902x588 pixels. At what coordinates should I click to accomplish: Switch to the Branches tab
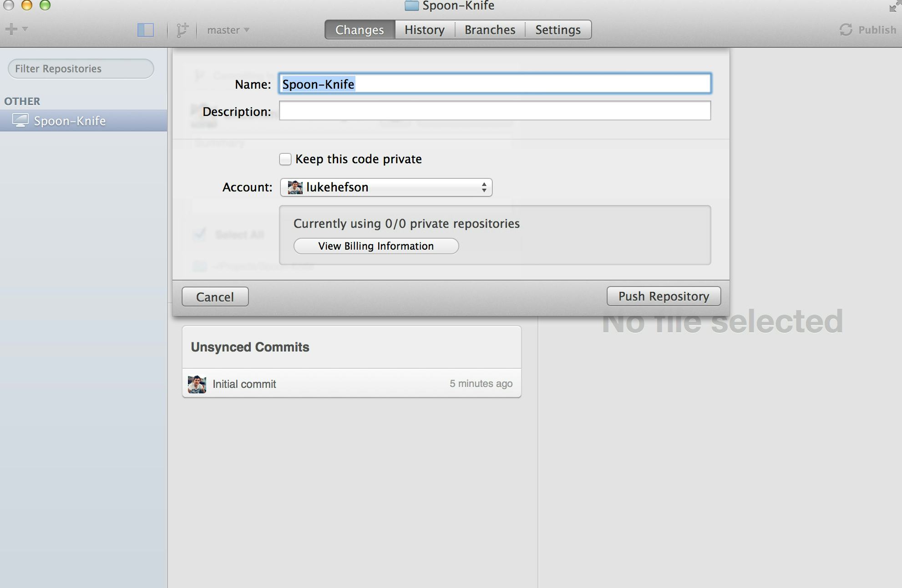tap(490, 30)
